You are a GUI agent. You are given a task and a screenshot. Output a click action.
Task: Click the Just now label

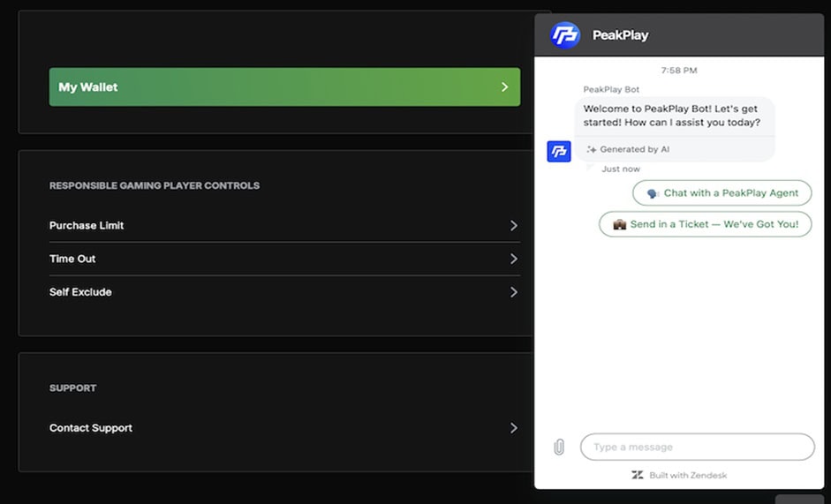click(621, 169)
